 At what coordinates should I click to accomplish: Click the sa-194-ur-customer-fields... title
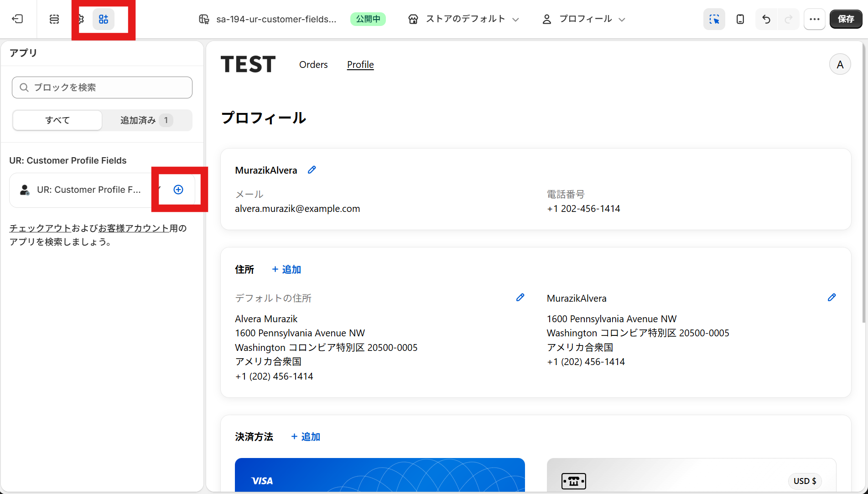click(x=276, y=19)
